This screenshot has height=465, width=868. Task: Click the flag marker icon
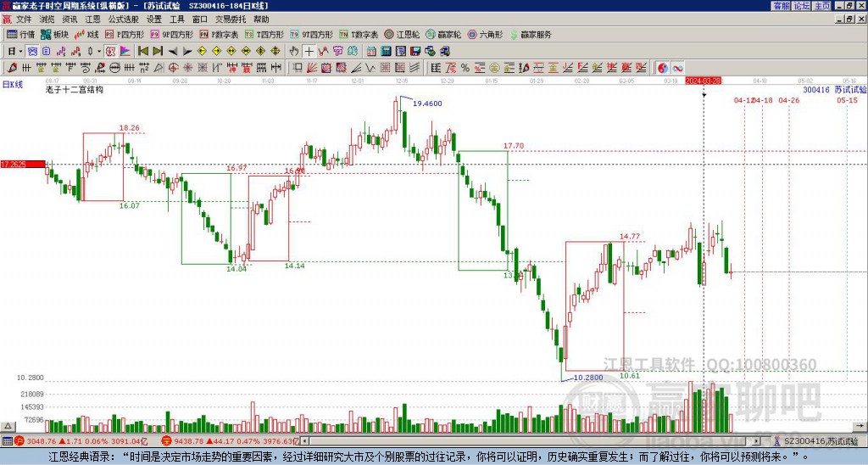pyautogui.click(x=125, y=52)
